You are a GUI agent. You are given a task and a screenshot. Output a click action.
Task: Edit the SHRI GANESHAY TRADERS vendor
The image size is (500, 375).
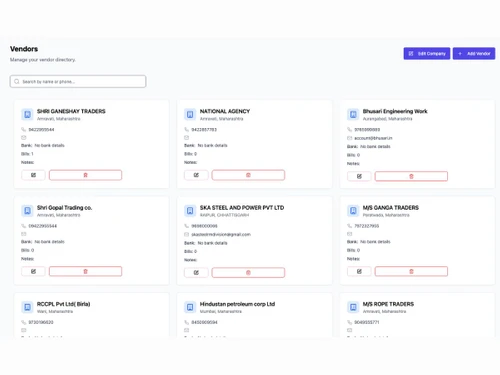pyautogui.click(x=33, y=175)
